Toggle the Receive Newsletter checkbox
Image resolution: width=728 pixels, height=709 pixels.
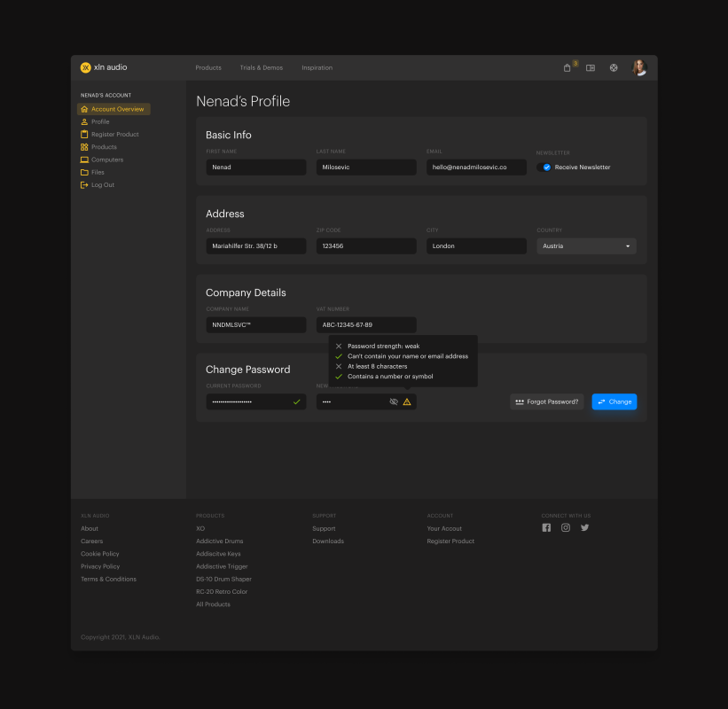click(547, 168)
